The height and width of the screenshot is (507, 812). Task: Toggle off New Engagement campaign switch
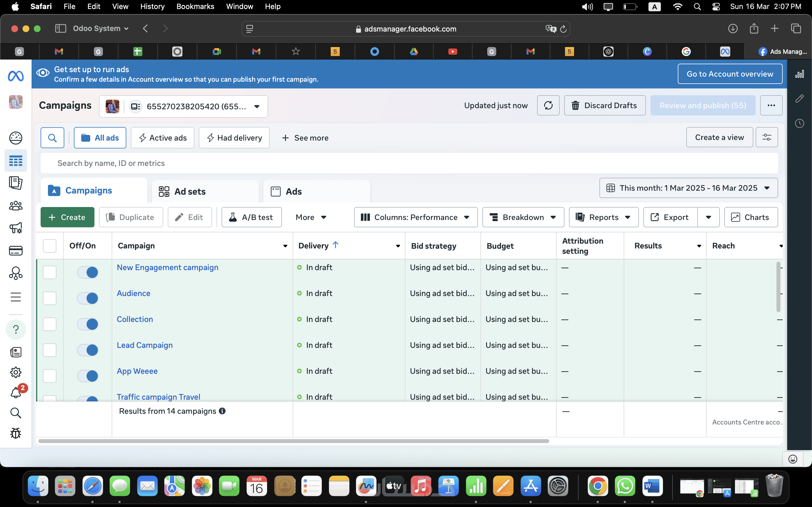click(x=88, y=272)
